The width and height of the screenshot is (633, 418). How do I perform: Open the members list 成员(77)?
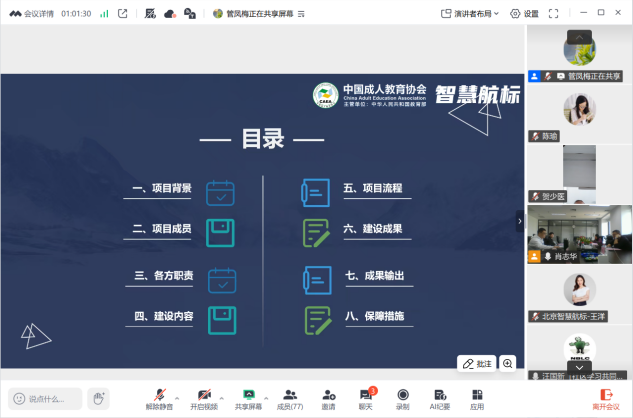(x=290, y=396)
